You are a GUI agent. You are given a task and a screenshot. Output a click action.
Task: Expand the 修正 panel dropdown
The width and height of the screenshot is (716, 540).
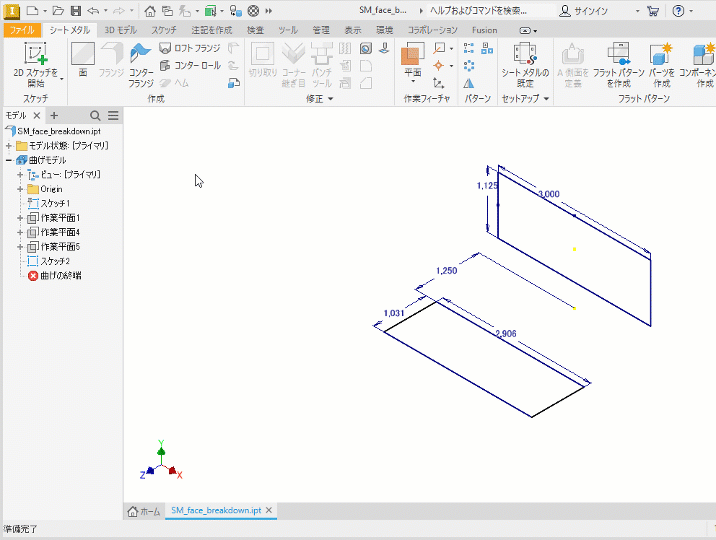(x=331, y=99)
